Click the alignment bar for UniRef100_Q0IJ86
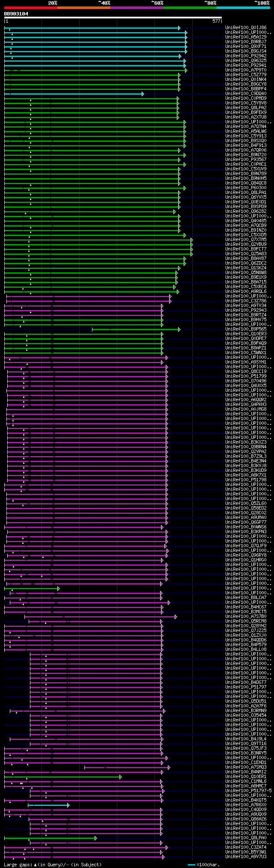The width and height of the screenshot is (274, 868). [x=92, y=28]
